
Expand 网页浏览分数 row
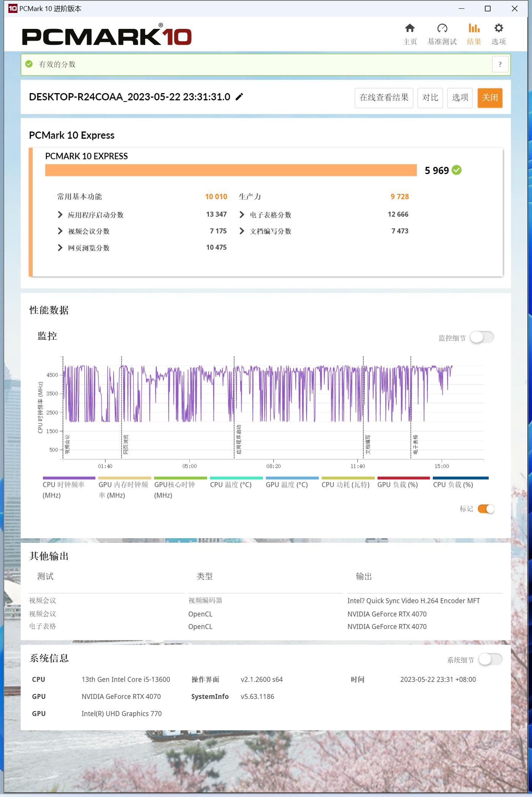tap(60, 248)
